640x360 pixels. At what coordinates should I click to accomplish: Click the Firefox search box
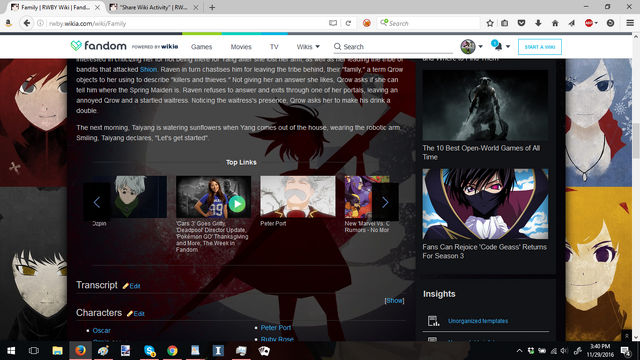[428, 23]
